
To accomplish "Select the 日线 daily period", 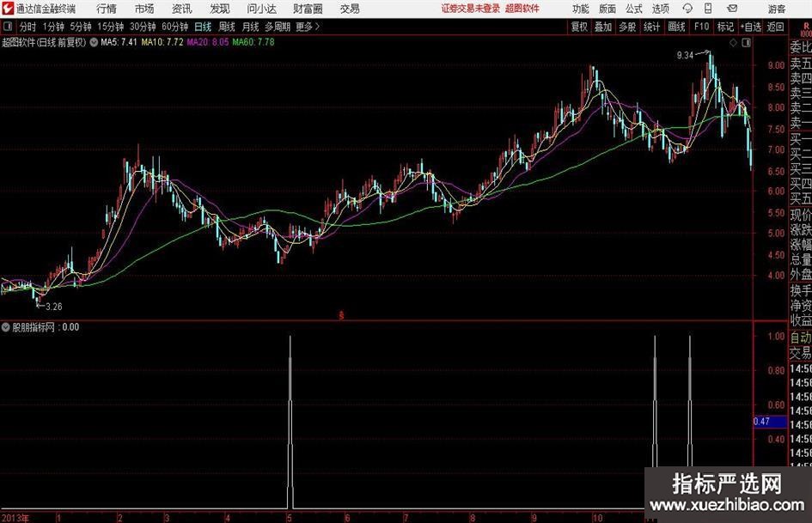I will click(x=203, y=27).
